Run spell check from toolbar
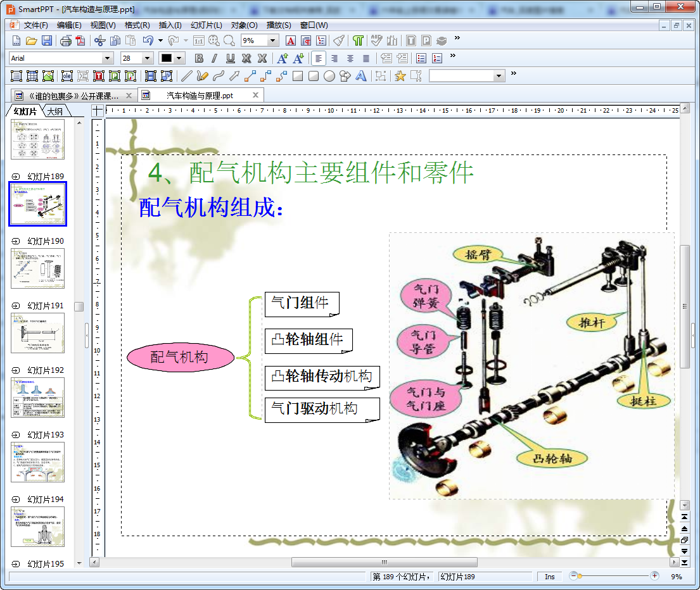Screen dimensions: 700x590 (376, 41)
